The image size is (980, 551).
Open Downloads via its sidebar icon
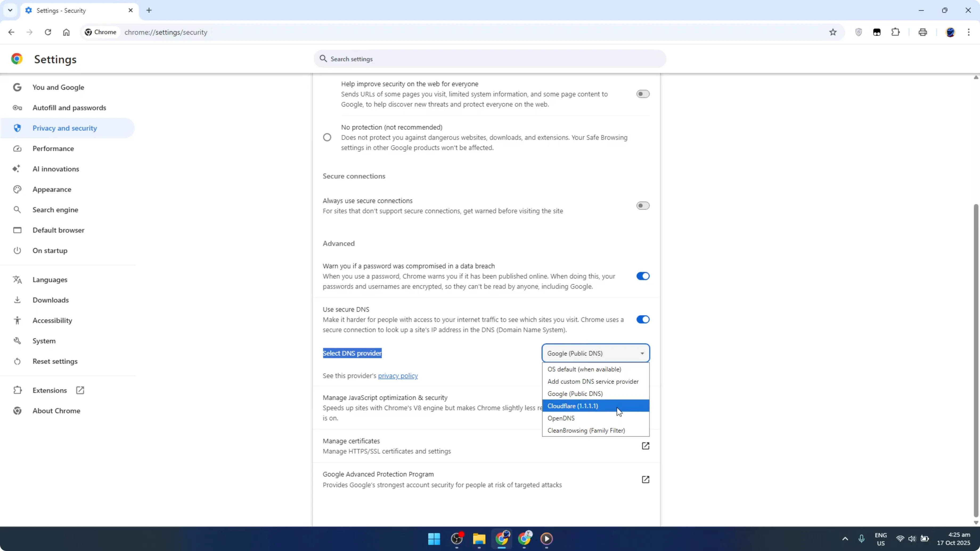17,300
